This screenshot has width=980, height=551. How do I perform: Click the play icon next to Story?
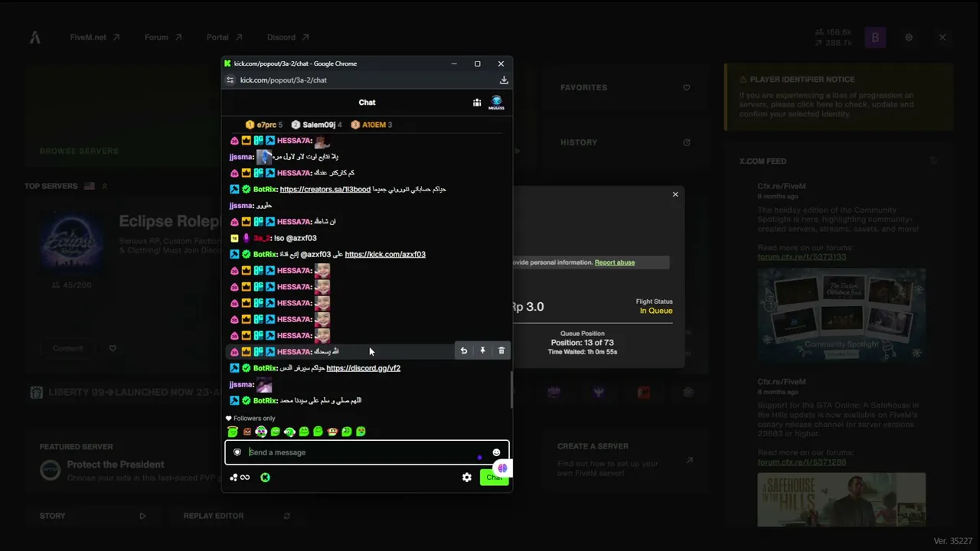point(142,516)
